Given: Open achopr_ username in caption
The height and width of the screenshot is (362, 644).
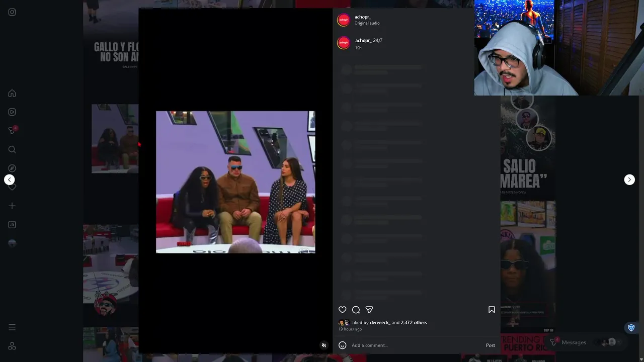Looking at the screenshot, I should coord(363,40).
